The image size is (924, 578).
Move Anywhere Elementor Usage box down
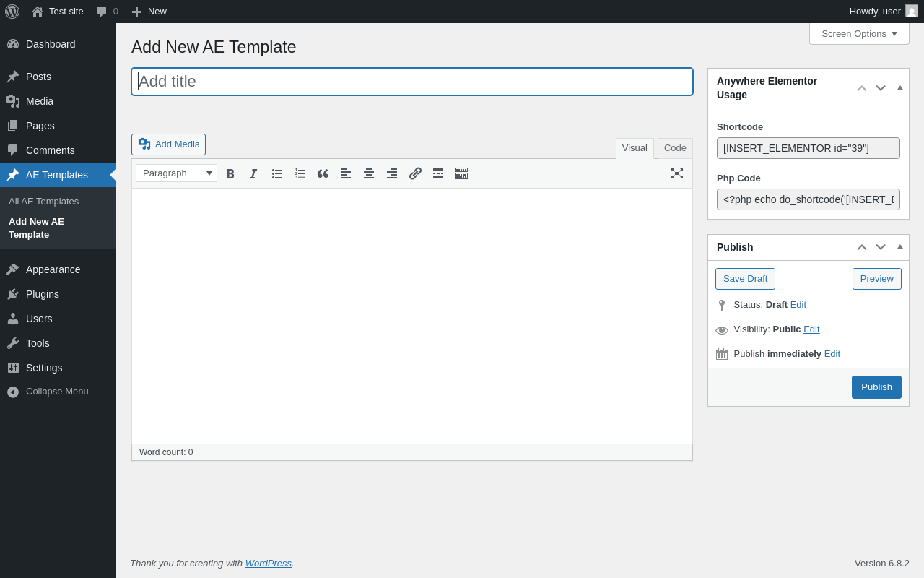(881, 88)
